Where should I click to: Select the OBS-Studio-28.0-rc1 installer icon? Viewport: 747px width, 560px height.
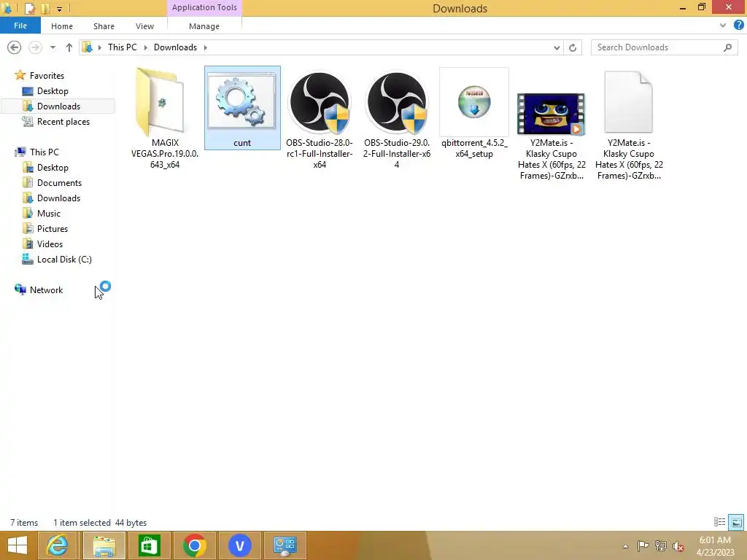(320, 102)
